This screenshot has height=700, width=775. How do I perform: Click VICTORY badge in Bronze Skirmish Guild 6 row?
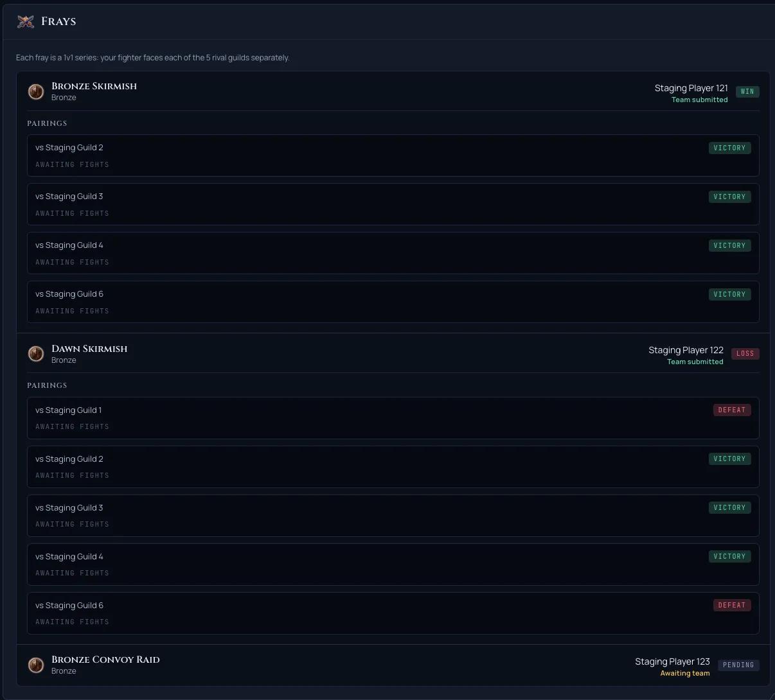click(x=729, y=294)
